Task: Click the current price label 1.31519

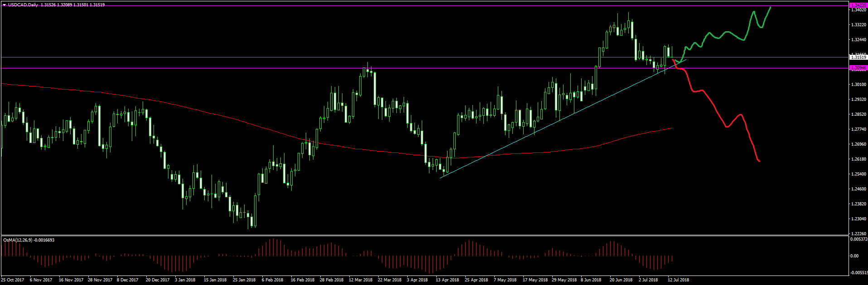Action: pos(858,57)
